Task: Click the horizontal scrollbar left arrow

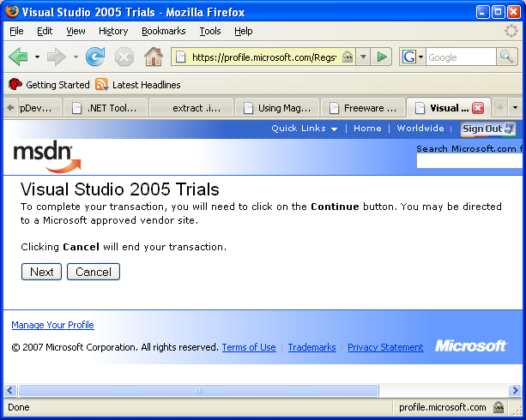Action: click(x=10, y=391)
